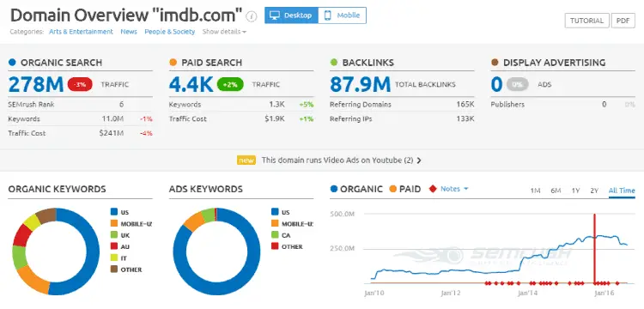The width and height of the screenshot is (644, 309).
Task: Click the $241M organic traffic cost value
Action: tap(112, 133)
